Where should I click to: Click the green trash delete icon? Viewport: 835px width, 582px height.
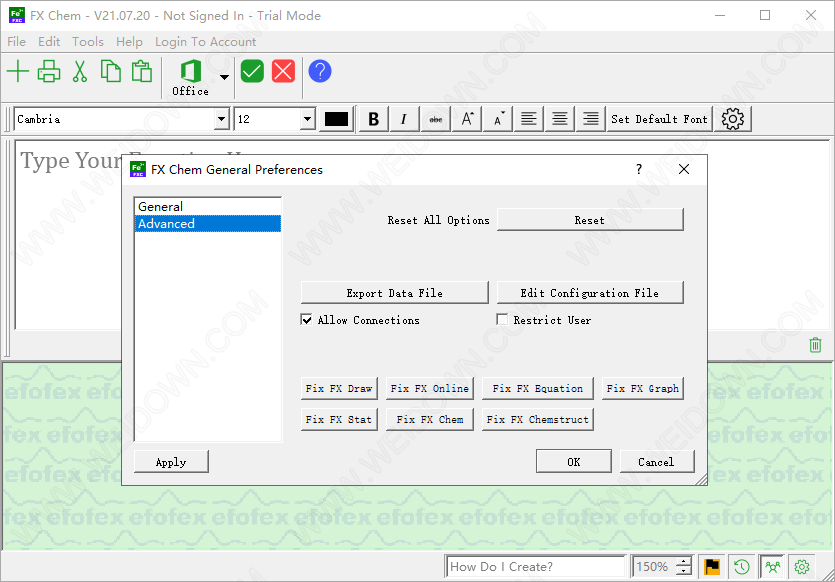coord(815,345)
